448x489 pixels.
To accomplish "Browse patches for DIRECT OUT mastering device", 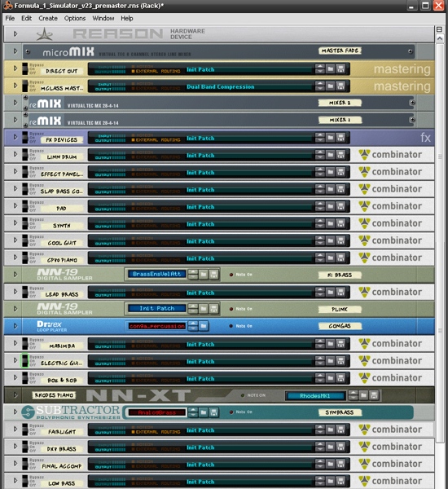I will click(330, 69).
